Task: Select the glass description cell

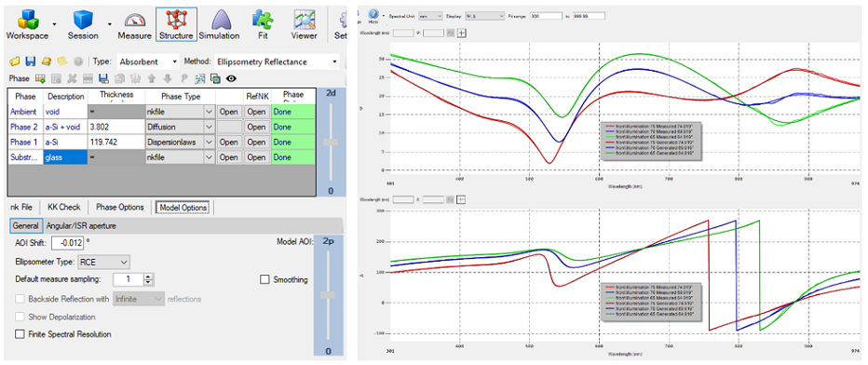Action: [x=65, y=157]
